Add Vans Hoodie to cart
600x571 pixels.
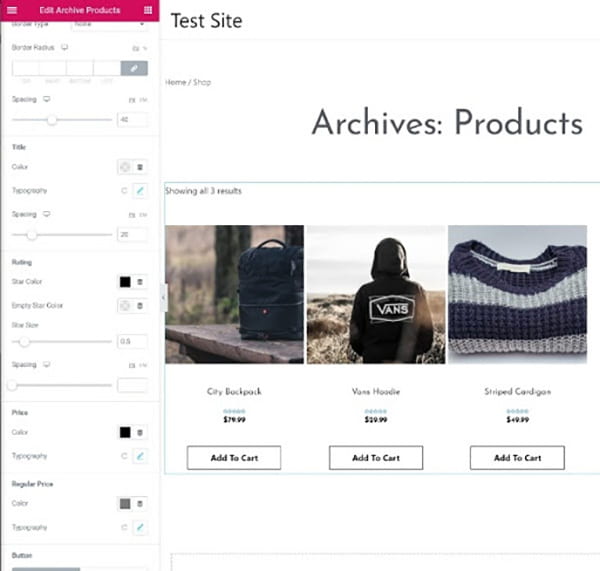[376, 458]
